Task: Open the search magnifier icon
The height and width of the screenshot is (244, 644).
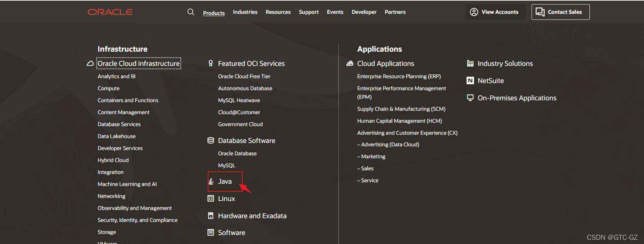Action: 191,12
